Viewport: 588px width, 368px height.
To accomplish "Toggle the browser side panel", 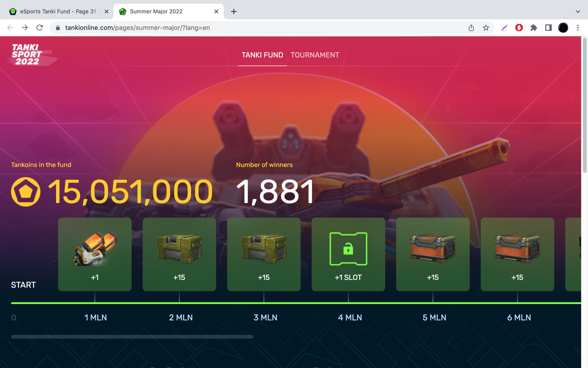I will tap(548, 28).
